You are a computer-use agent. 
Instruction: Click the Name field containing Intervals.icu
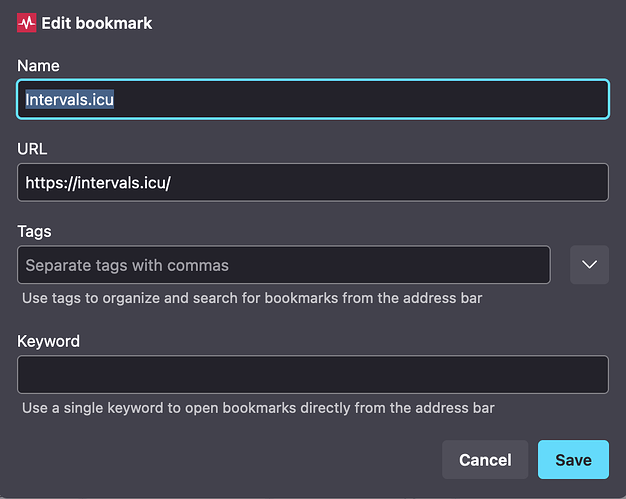(313, 99)
